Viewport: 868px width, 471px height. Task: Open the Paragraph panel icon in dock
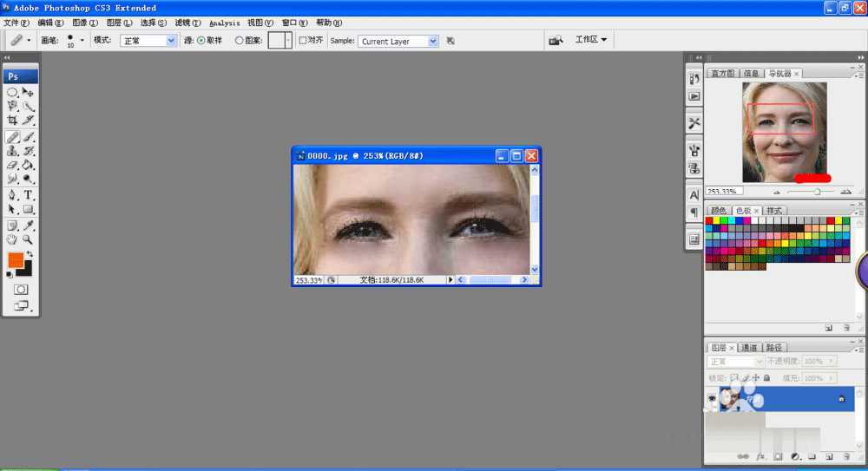point(694,213)
